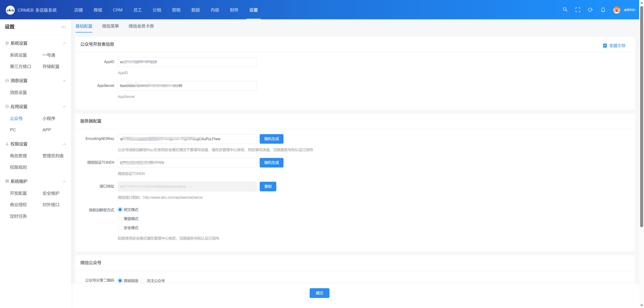This screenshot has width=644, height=308.
Task: Click the admin avatar image
Action: pos(616,10)
